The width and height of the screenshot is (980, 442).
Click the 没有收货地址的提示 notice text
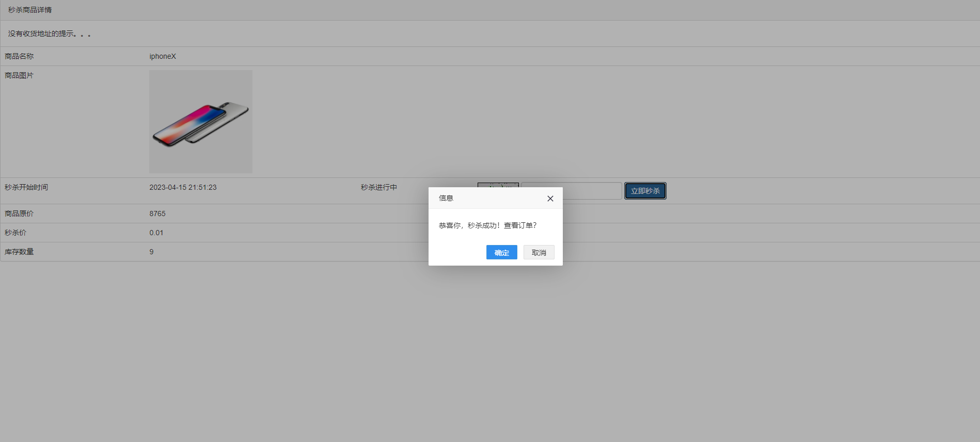(x=50, y=34)
